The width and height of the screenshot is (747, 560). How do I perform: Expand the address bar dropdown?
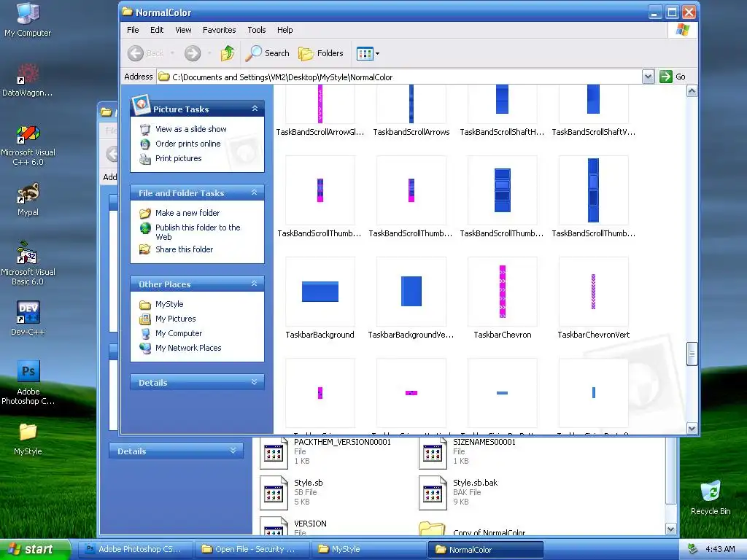(648, 77)
